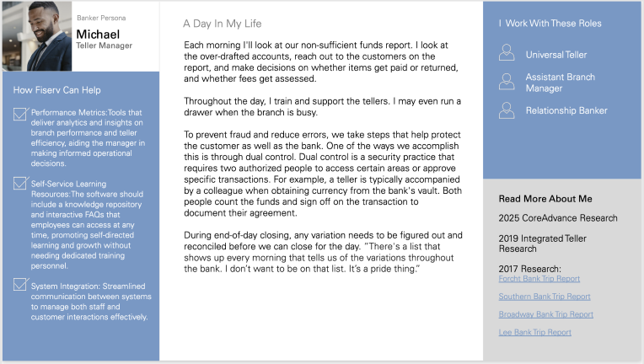Click Michael's profile photo
The width and height of the screenshot is (644, 364).
tap(37, 36)
